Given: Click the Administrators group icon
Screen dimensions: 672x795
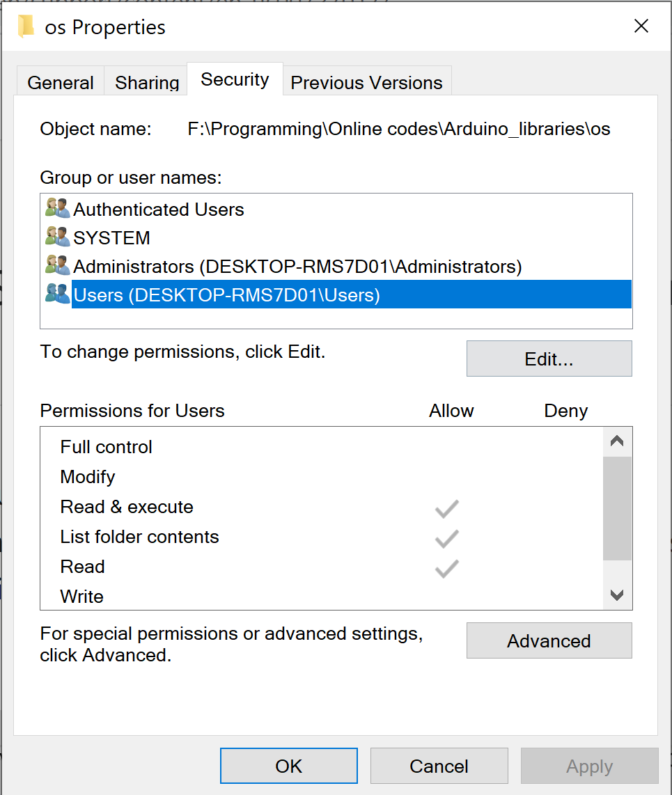Looking at the screenshot, I should (x=57, y=265).
